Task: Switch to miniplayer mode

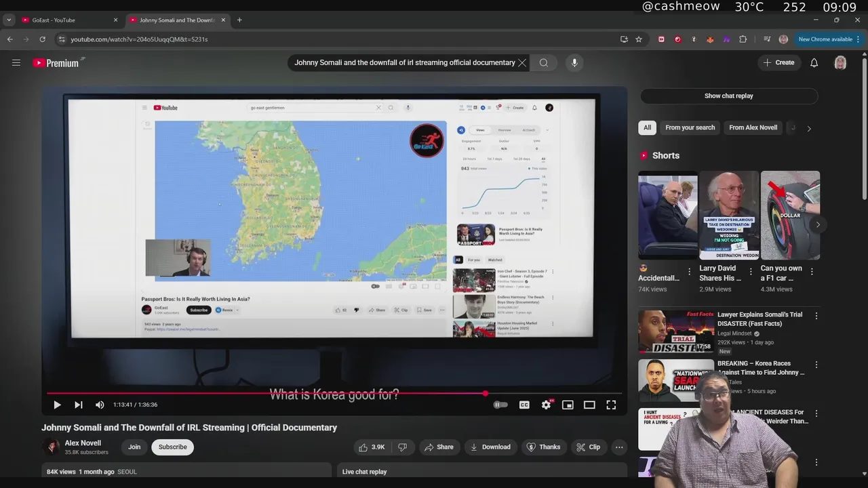Action: tap(568, 405)
